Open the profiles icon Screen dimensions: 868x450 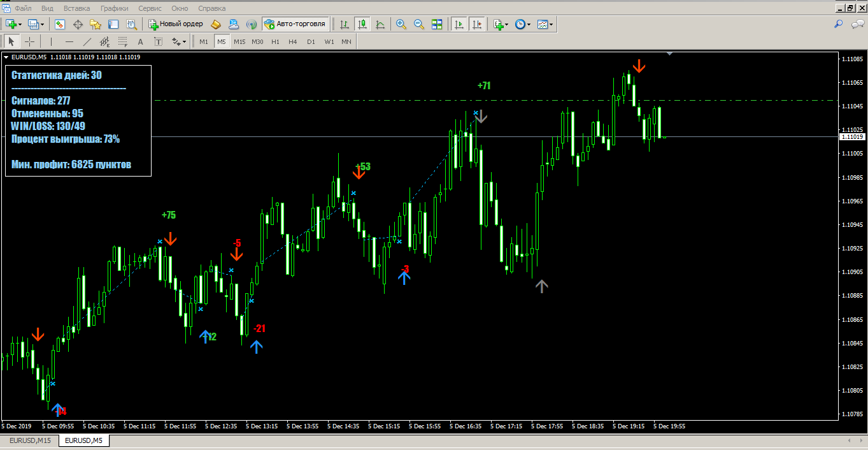click(x=34, y=24)
